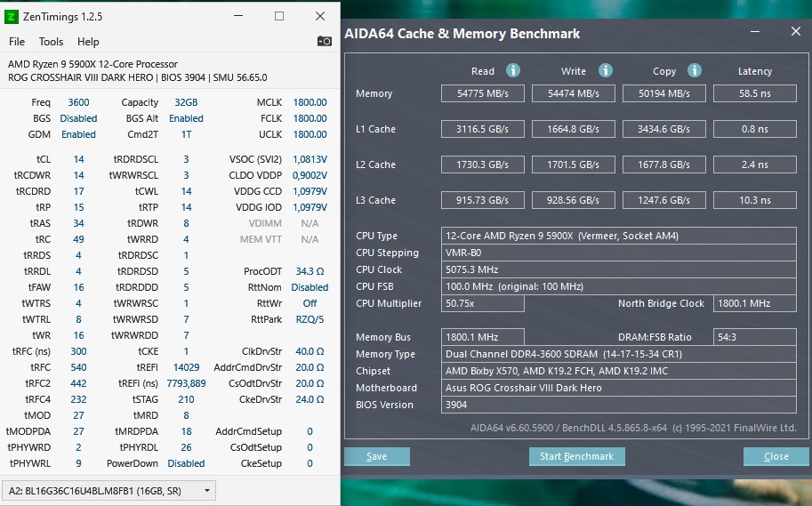
Task: Close AIDA64 window with X button
Action: tap(796, 32)
